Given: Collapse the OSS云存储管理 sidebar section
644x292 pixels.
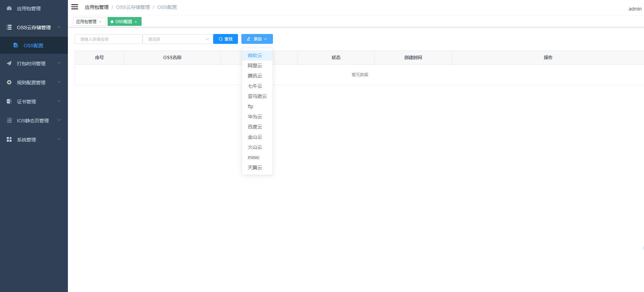Looking at the screenshot, I should click(59, 27).
